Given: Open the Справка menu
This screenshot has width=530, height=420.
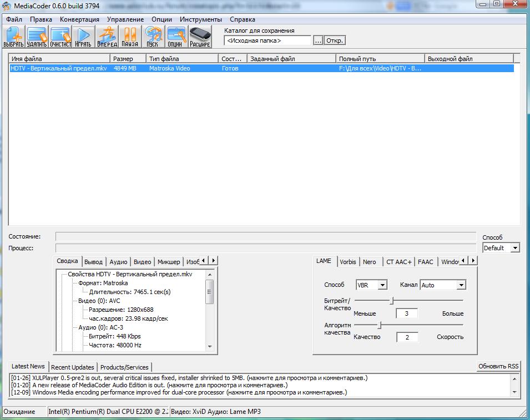Looking at the screenshot, I should (x=243, y=19).
